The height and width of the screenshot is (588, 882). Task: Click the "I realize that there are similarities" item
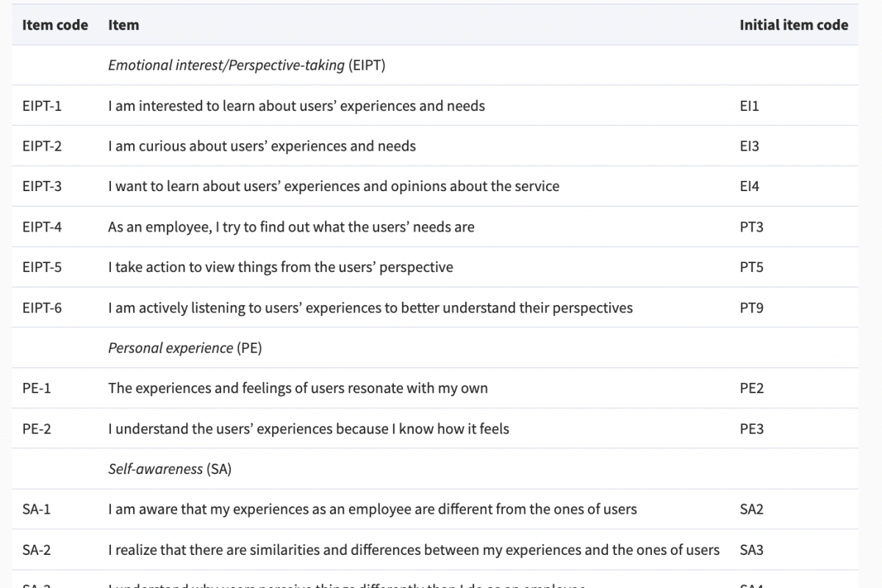click(413, 550)
